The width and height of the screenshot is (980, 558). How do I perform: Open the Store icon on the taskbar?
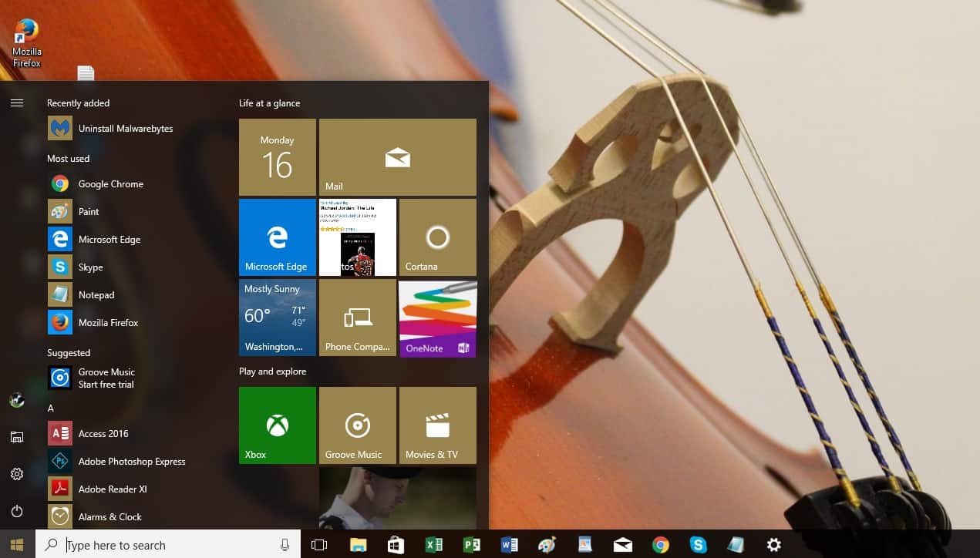396,545
